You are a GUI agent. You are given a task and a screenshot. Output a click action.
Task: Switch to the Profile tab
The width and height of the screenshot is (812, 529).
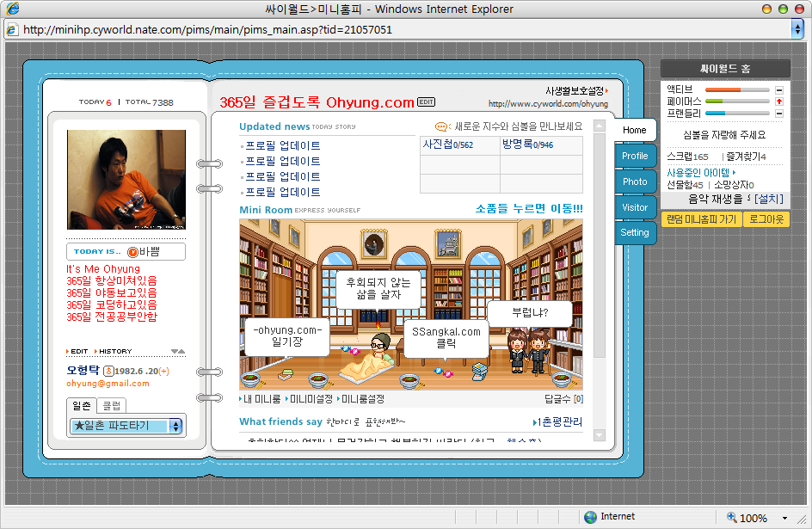click(635, 156)
